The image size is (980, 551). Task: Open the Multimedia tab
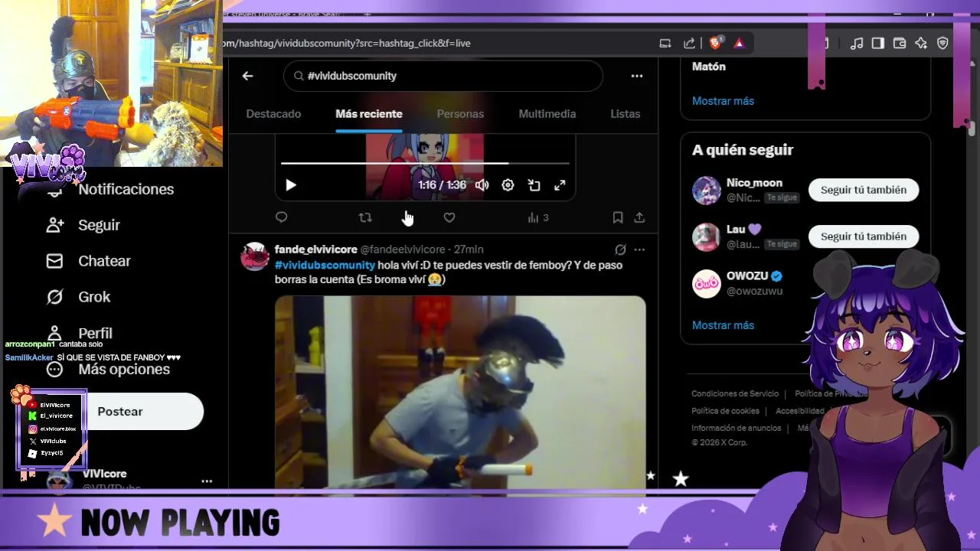click(x=547, y=114)
